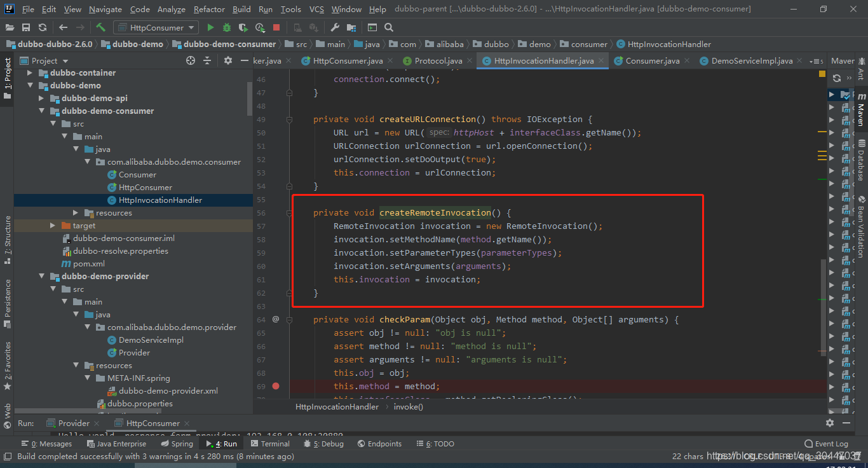The height and width of the screenshot is (468, 868).
Task: Expand the dubbo-container module node
Action: tap(30, 72)
